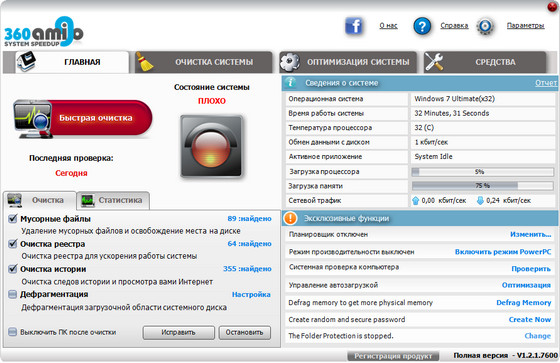560x363 pixels.
Task: Click the upload arrow network traffic icon
Action: (415, 201)
